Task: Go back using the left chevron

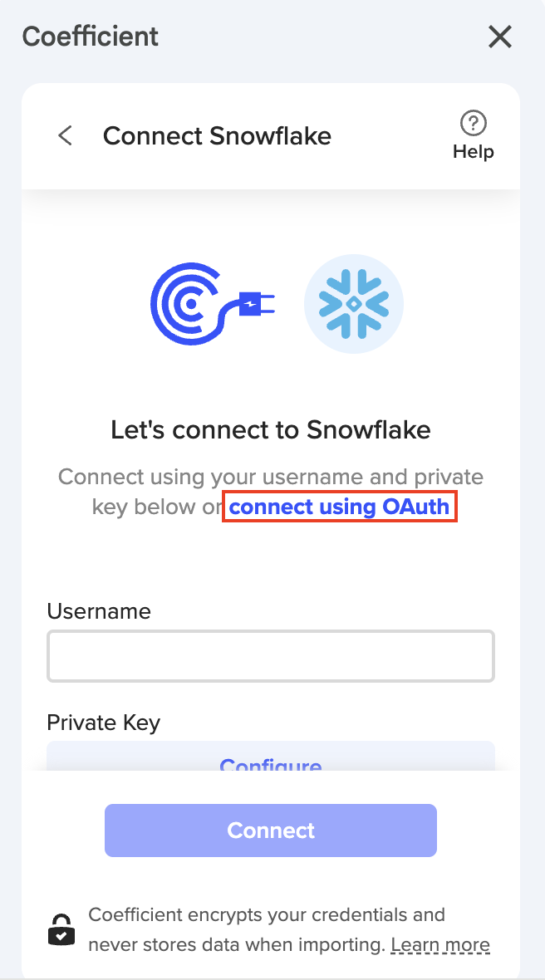Action: pos(65,135)
